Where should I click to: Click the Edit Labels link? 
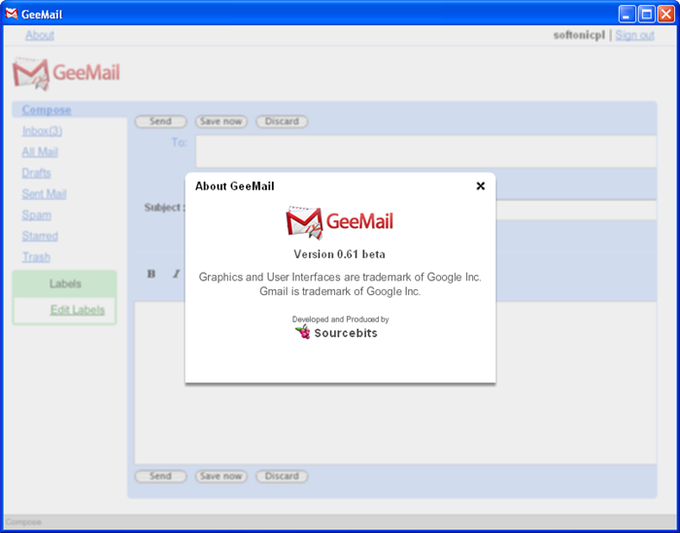(78, 310)
